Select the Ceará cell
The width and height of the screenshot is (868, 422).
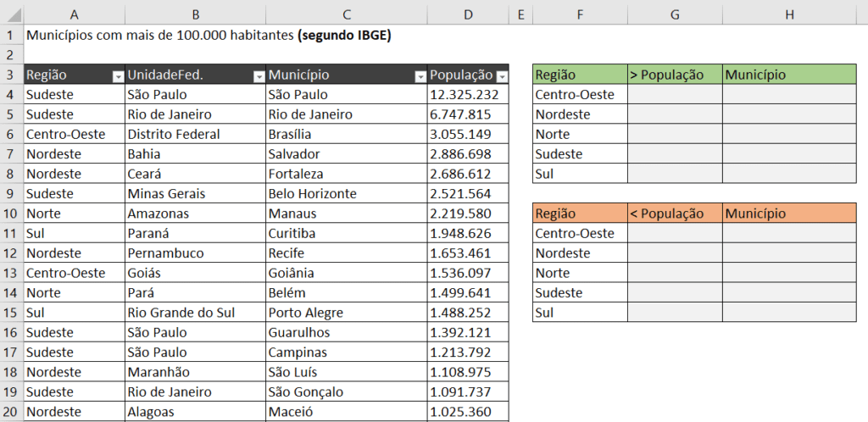pos(195,174)
